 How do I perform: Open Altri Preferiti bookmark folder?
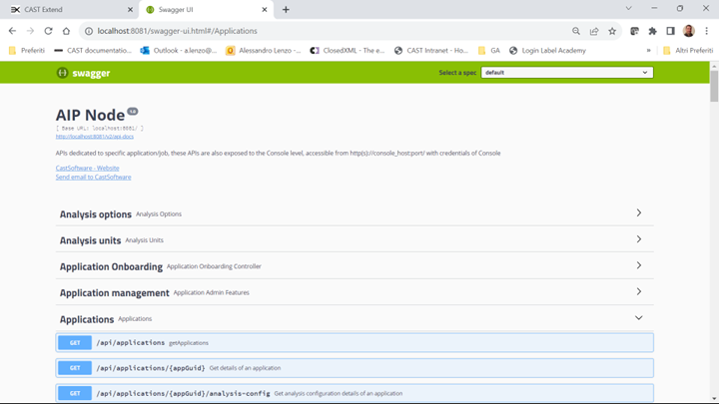tap(688, 50)
